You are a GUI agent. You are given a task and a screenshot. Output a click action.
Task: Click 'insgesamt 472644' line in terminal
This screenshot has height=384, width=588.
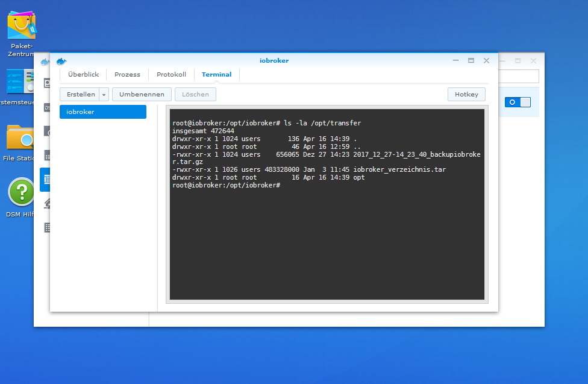click(203, 131)
